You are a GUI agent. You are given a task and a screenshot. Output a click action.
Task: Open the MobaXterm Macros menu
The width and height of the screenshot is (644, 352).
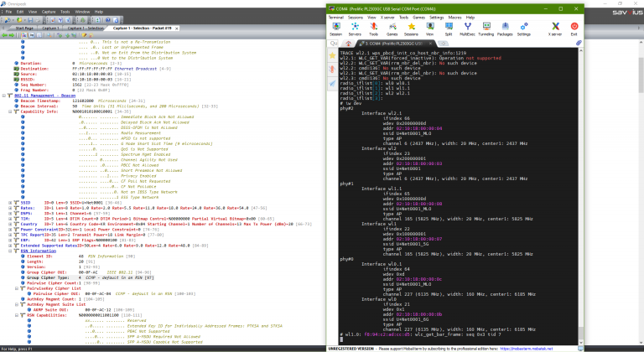coord(454,18)
